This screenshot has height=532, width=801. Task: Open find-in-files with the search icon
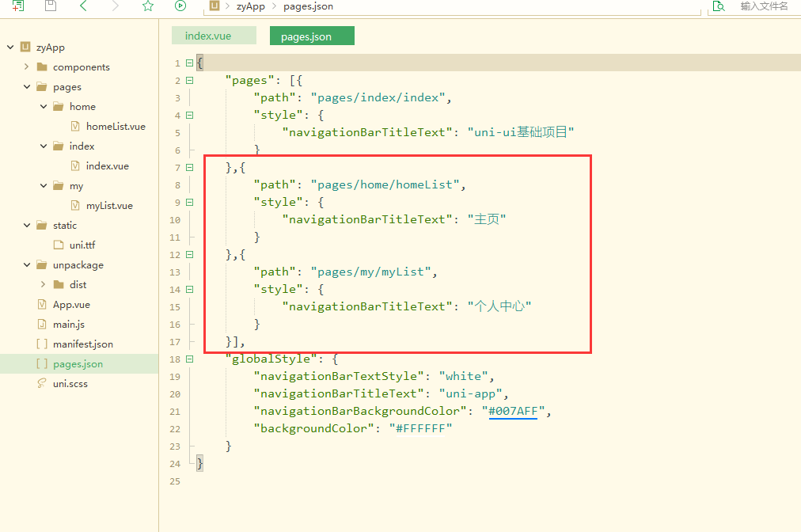point(719,6)
